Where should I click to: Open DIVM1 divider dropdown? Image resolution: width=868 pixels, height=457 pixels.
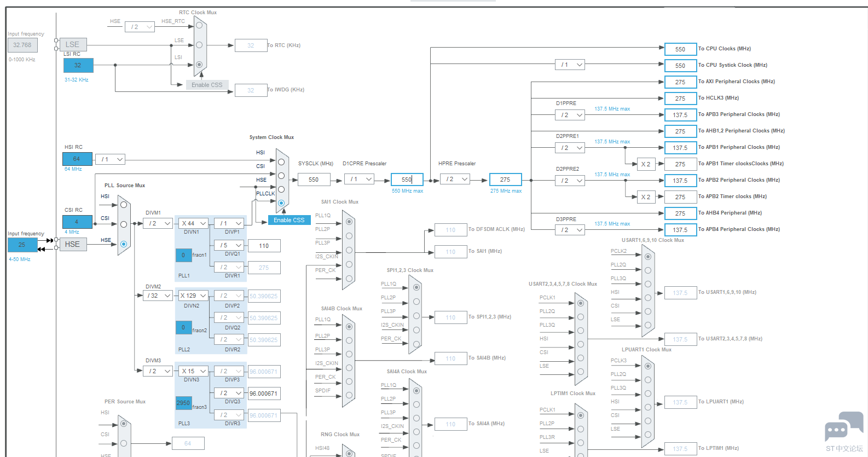158,223
